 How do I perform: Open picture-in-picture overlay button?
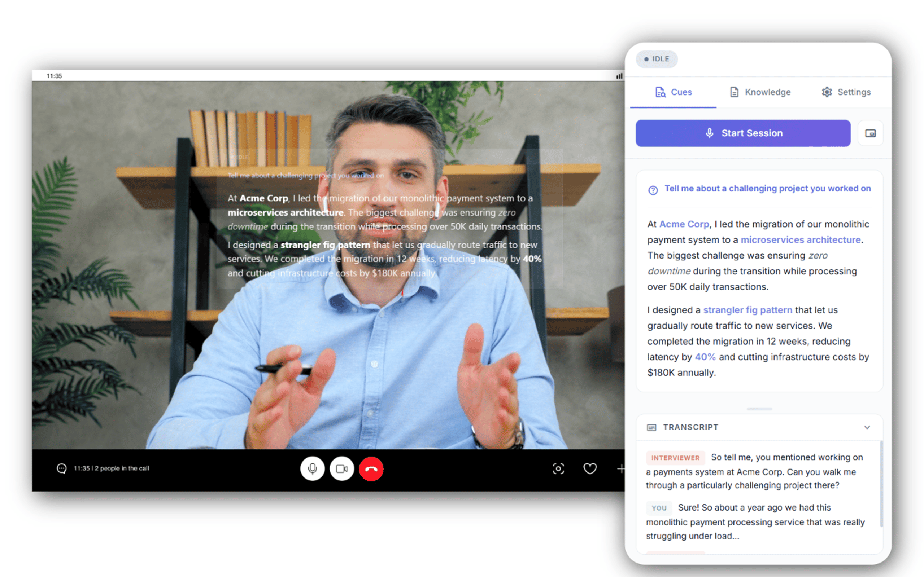(870, 133)
